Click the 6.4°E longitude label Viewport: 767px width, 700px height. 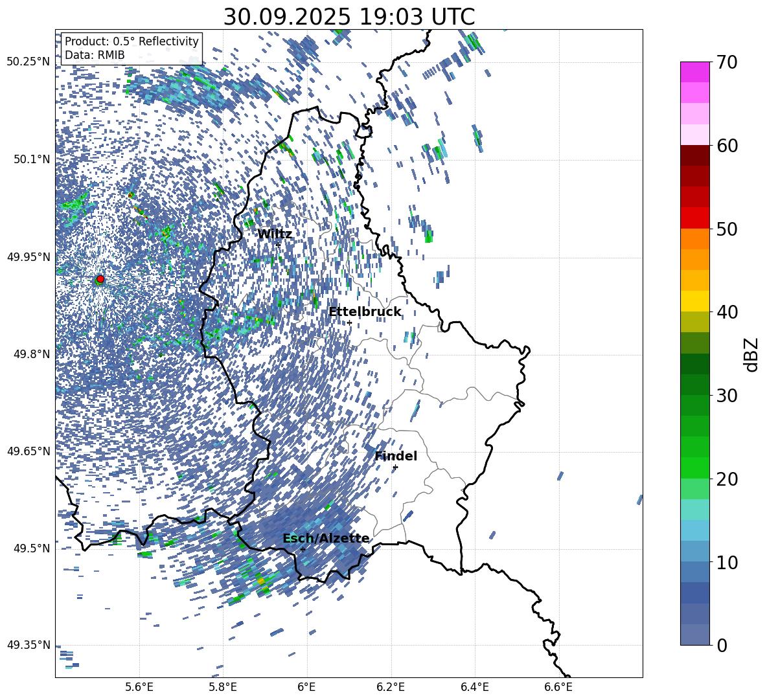474,687
